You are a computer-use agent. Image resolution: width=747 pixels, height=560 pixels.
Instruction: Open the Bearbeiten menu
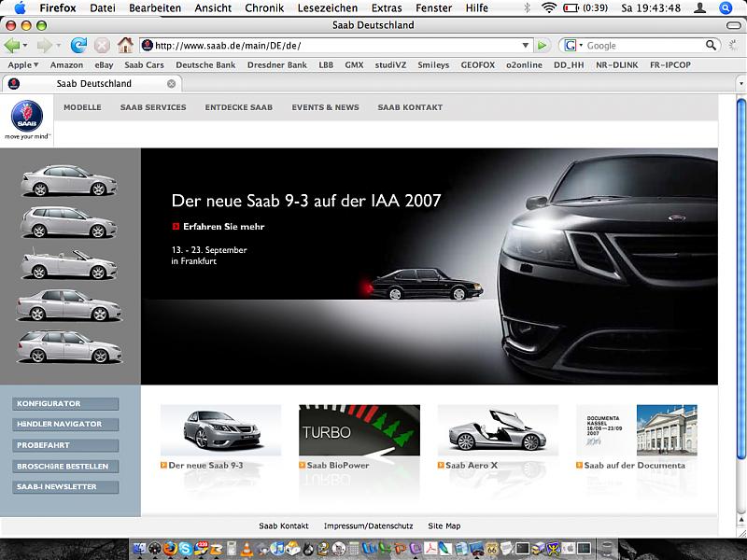point(155,8)
